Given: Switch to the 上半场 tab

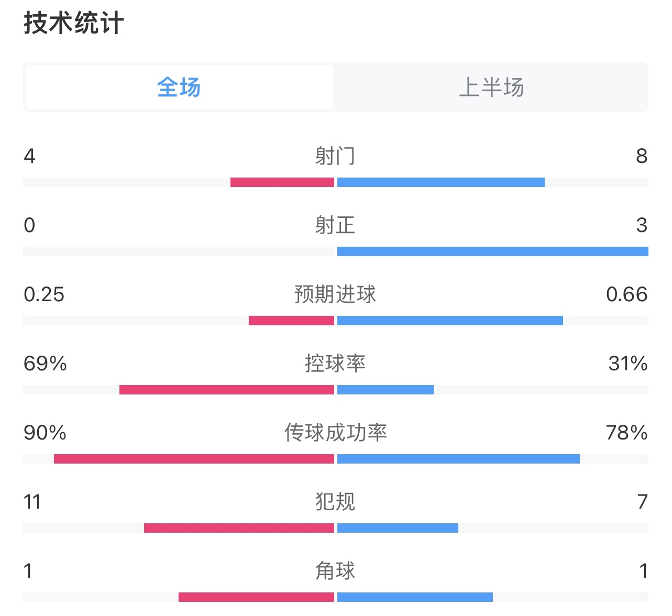Looking at the screenshot, I should (491, 87).
